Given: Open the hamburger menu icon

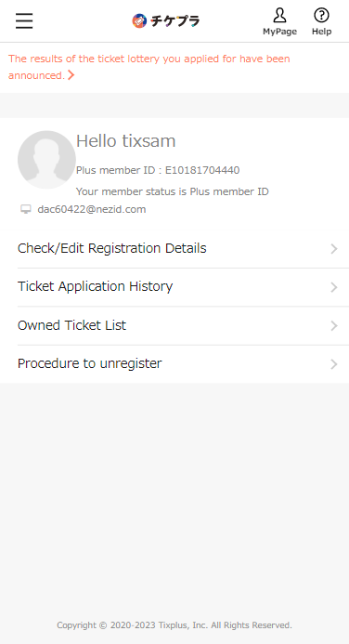Looking at the screenshot, I should [24, 20].
